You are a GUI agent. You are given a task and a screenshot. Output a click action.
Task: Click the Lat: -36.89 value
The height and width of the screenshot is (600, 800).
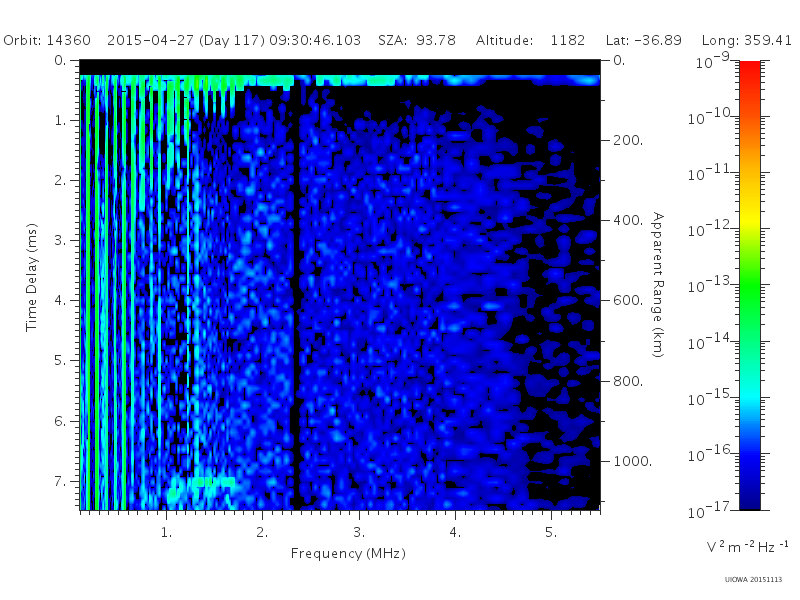pos(643,40)
